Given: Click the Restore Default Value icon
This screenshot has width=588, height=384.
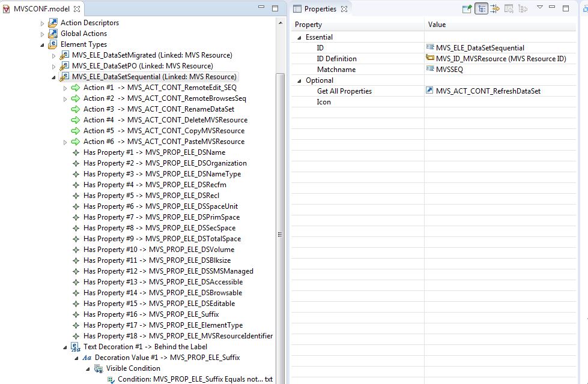Looking at the screenshot, I should (x=509, y=8).
